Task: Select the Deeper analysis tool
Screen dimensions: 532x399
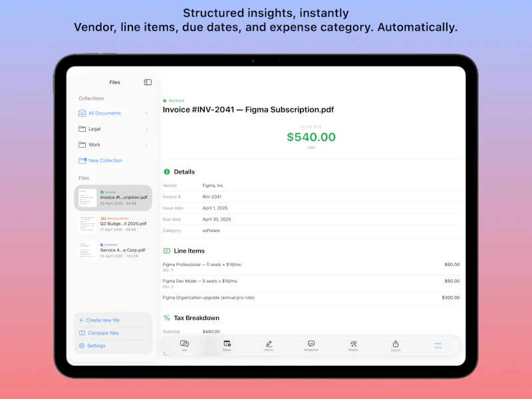Action: (x=352, y=342)
